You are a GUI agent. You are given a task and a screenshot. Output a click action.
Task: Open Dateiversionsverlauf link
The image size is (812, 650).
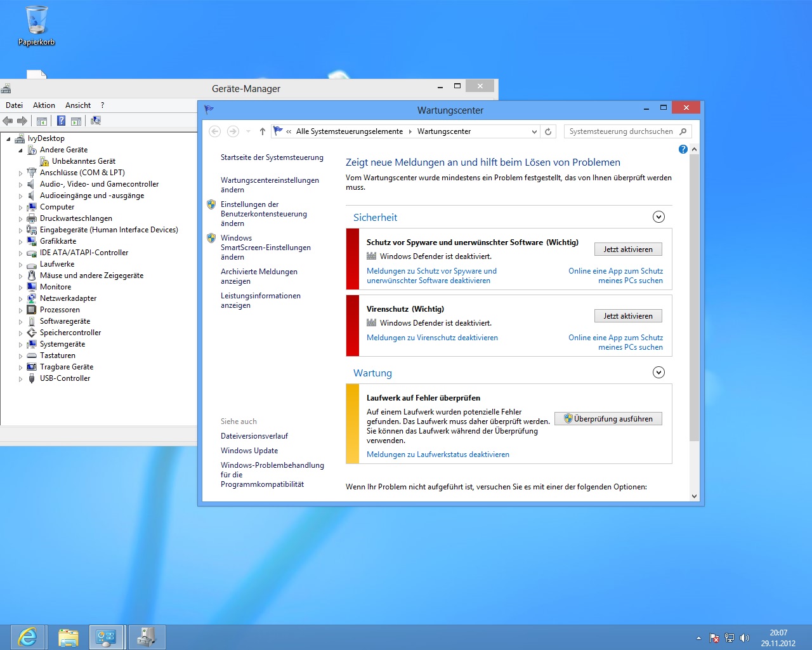tap(254, 436)
